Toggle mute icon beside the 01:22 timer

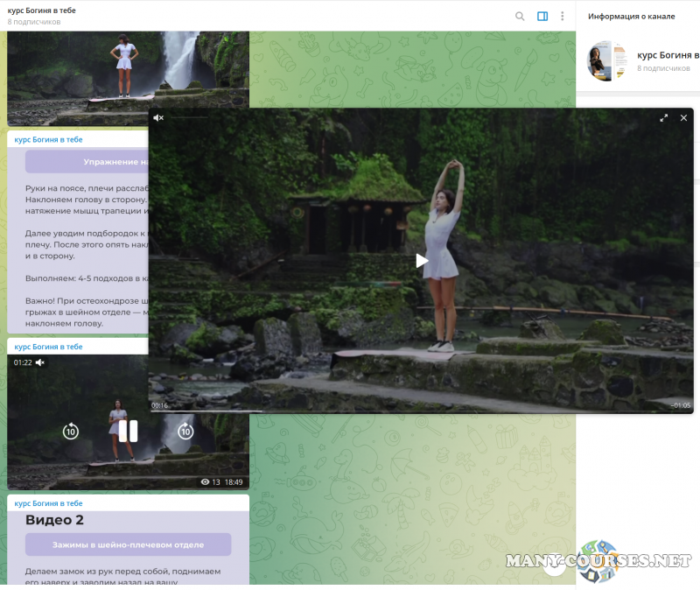[x=40, y=362]
